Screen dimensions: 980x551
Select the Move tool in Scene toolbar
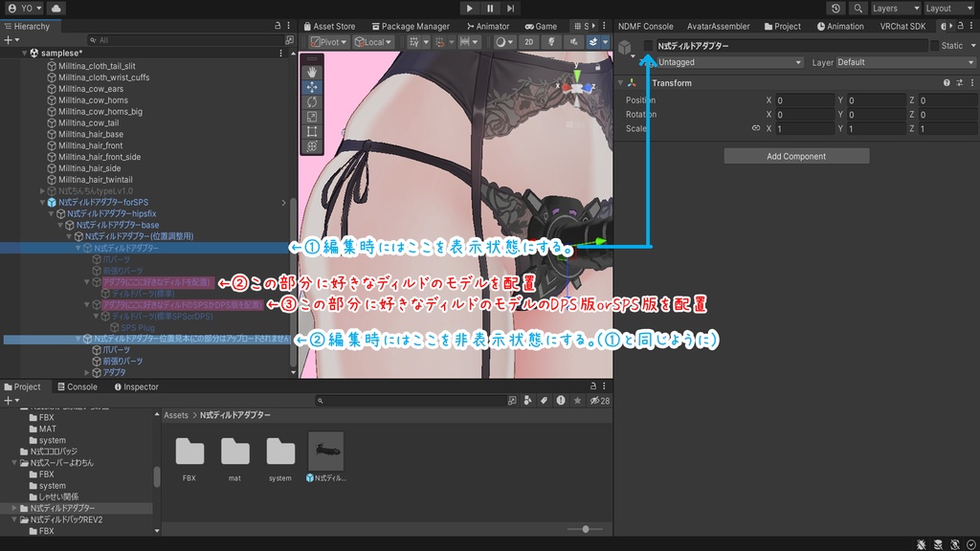pos(312,87)
